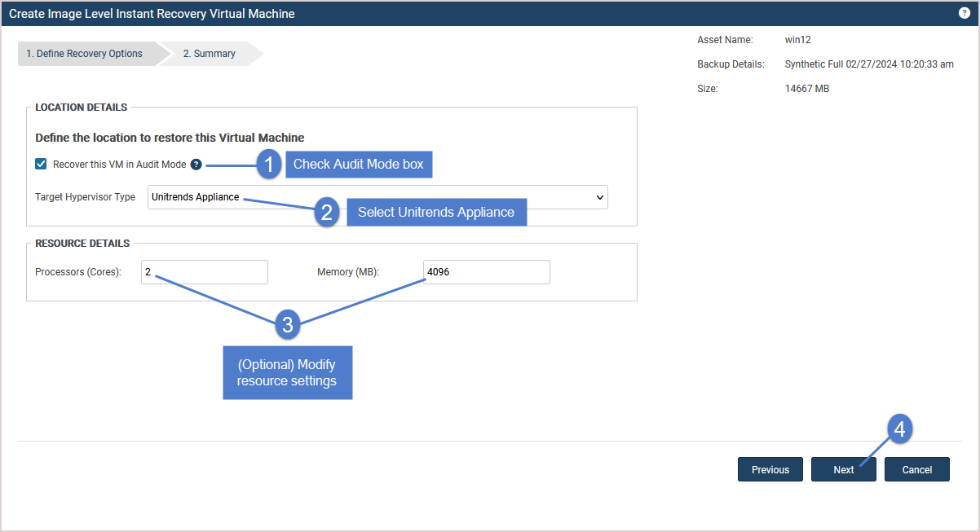The image size is (980, 532).
Task: Select the Recover this VM in Audit Mode label
Action: point(120,165)
